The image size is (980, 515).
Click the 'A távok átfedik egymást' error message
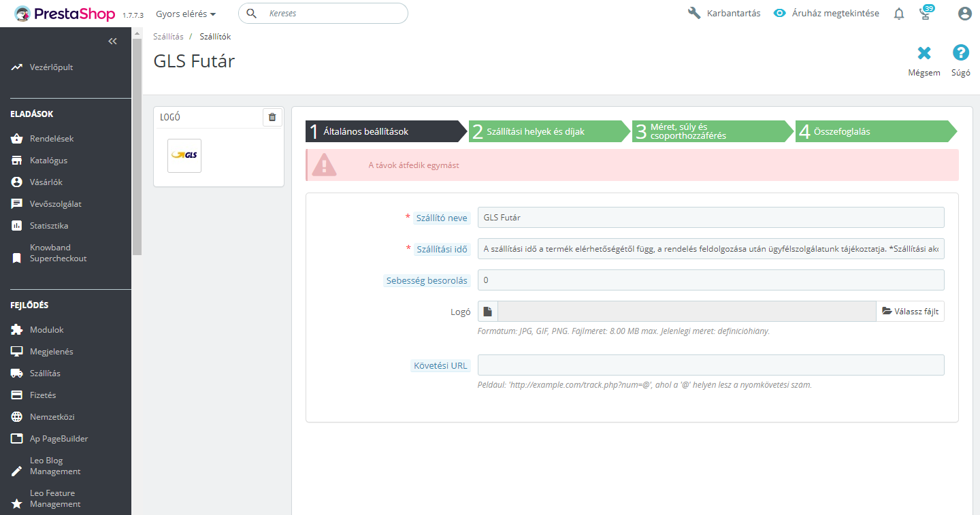[414, 165]
